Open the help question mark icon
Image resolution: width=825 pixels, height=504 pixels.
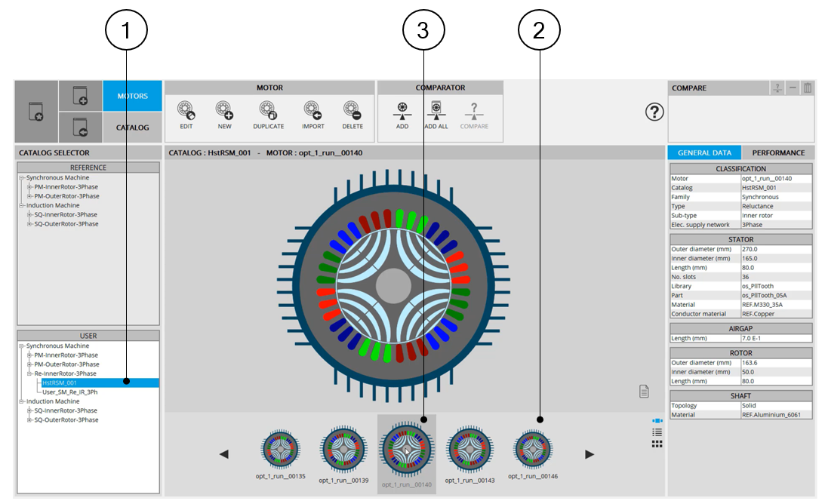[654, 112]
